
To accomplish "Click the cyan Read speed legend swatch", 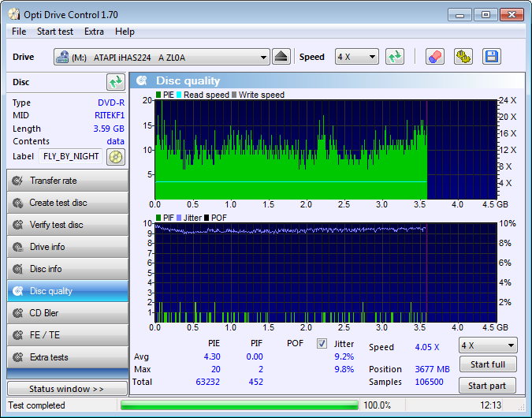I will point(179,95).
